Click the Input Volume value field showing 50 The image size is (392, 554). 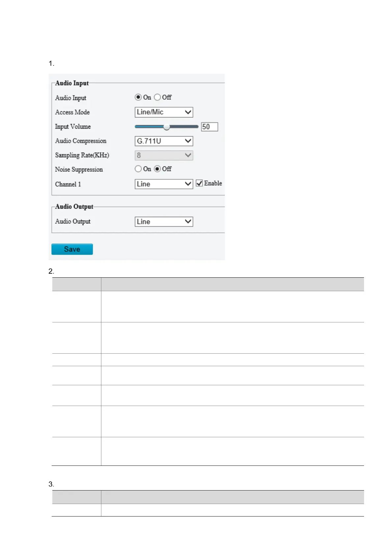209,127
